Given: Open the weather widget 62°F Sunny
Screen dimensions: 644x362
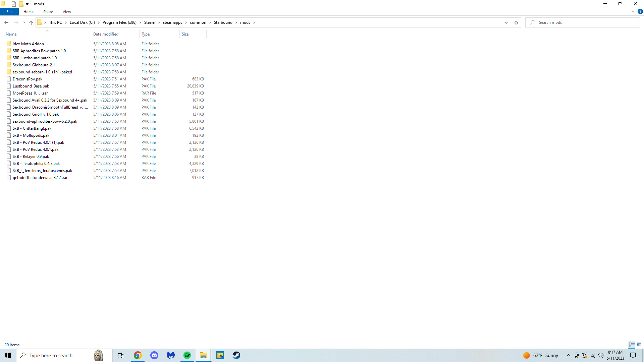Looking at the screenshot, I should point(541,355).
